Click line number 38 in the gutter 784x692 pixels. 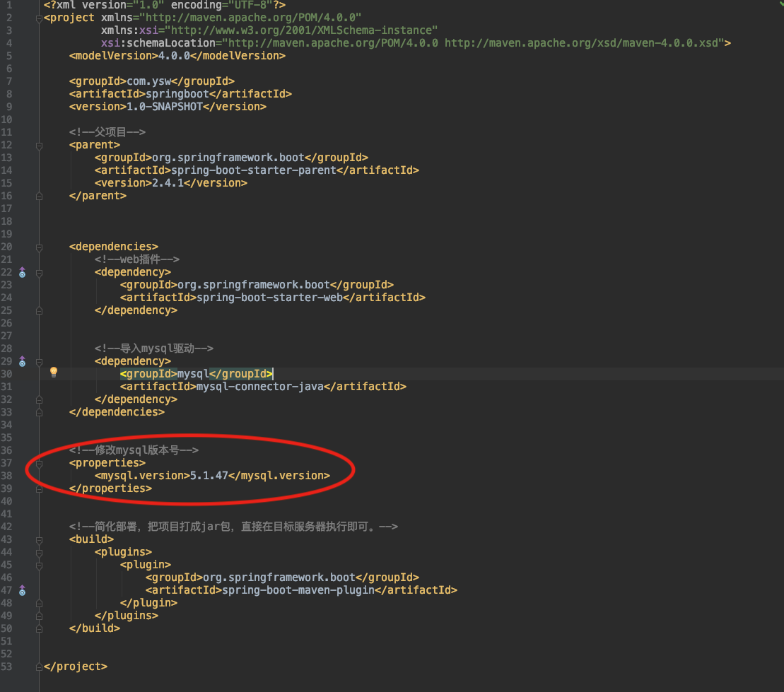(x=6, y=476)
